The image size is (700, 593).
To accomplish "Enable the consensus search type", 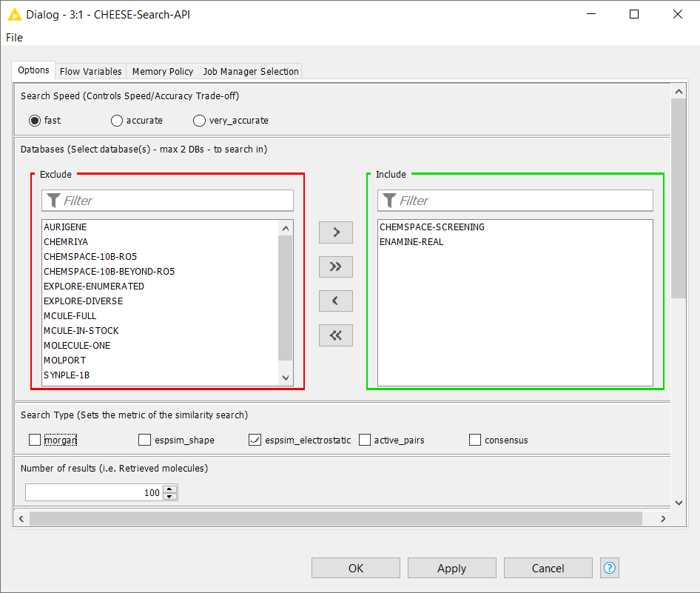I will click(475, 440).
